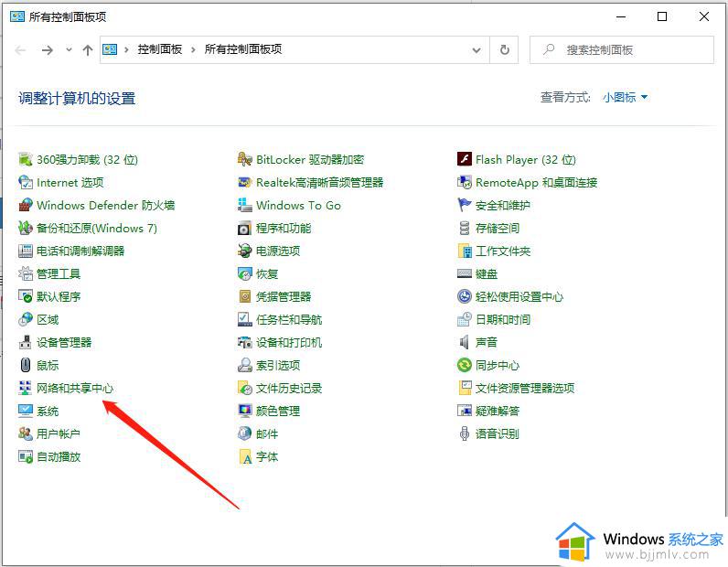Viewport: 728px width, 567px height.
Task: Click the title bar control panel icon
Action: tap(17, 16)
